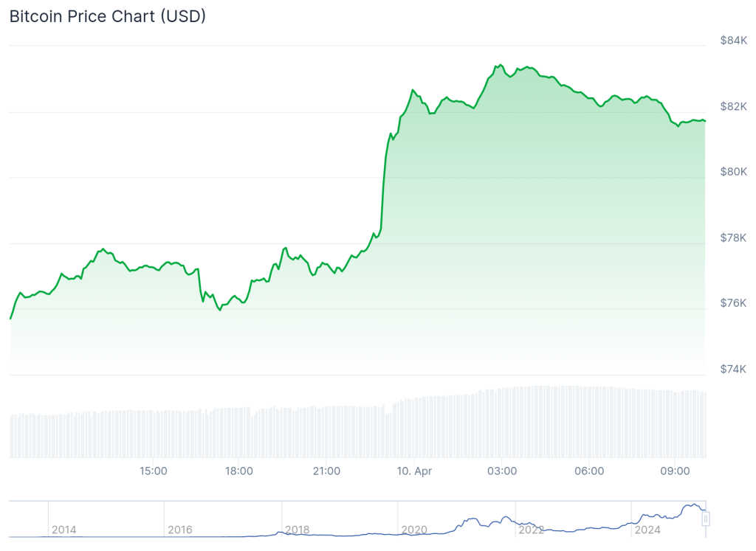Viewport: 756px width, 551px height.
Task: Click the 2014 label in navigator
Action: (x=63, y=530)
